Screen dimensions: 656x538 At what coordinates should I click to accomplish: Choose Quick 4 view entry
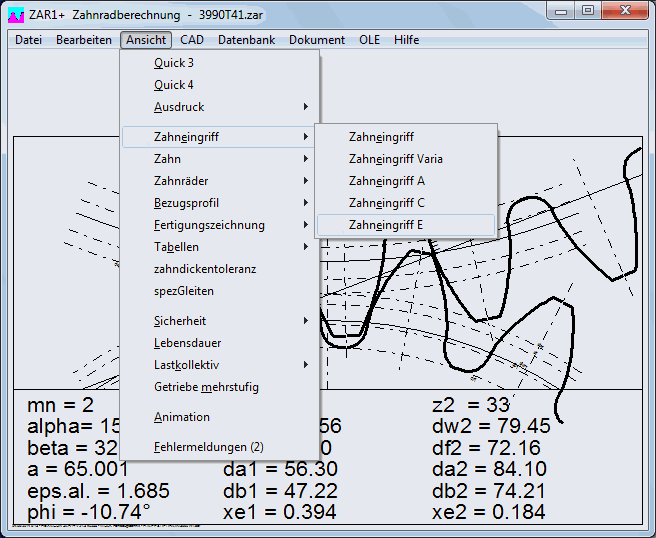click(174, 85)
